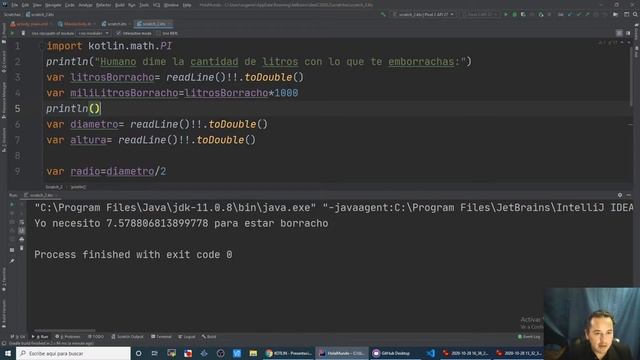Open Build tool window button
Image resolution: width=640 pixels, height=360 pixels.
209,337
